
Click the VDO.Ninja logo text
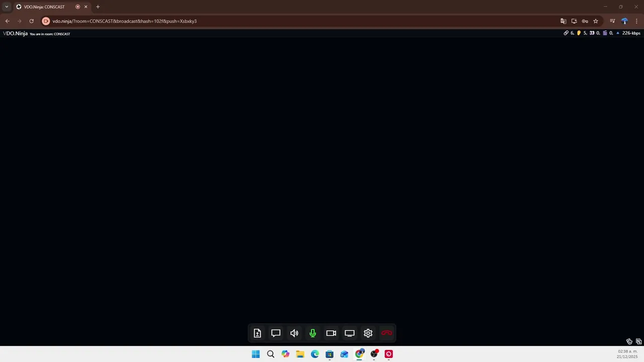(15, 33)
